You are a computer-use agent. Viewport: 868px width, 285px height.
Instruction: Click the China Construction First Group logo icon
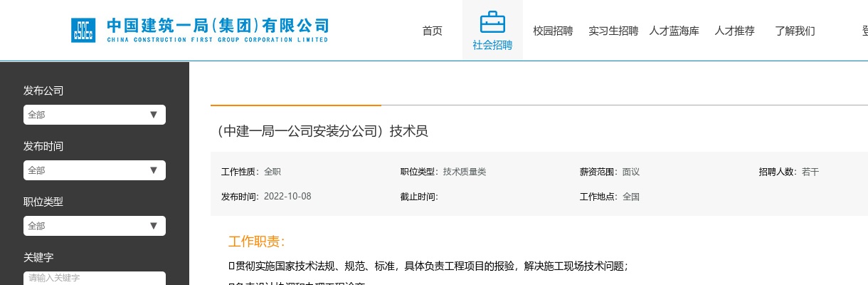[x=83, y=31]
